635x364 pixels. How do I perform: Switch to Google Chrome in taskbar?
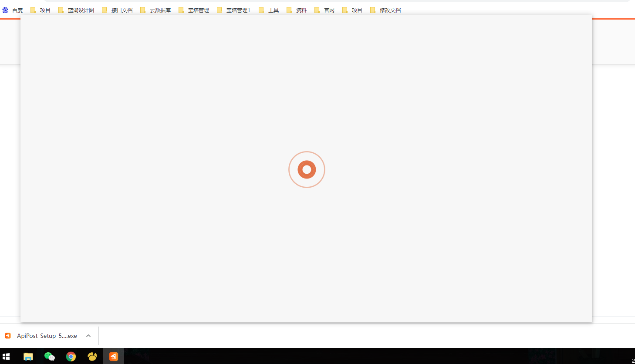71,356
